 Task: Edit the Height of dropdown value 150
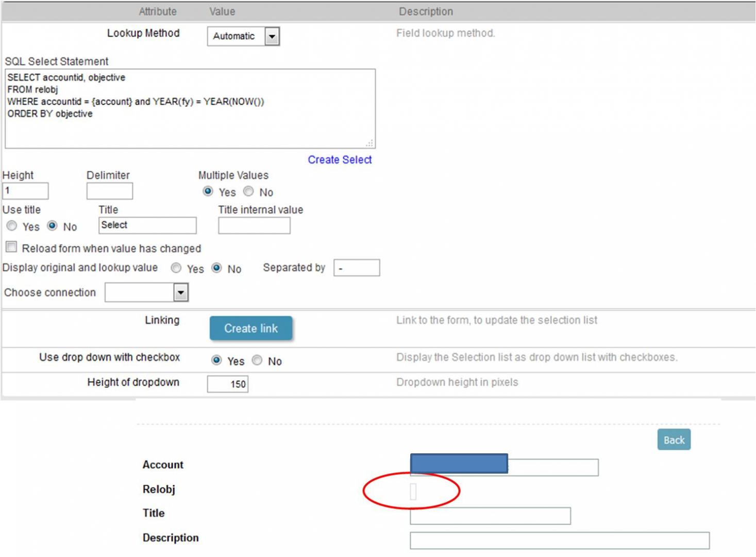click(227, 384)
